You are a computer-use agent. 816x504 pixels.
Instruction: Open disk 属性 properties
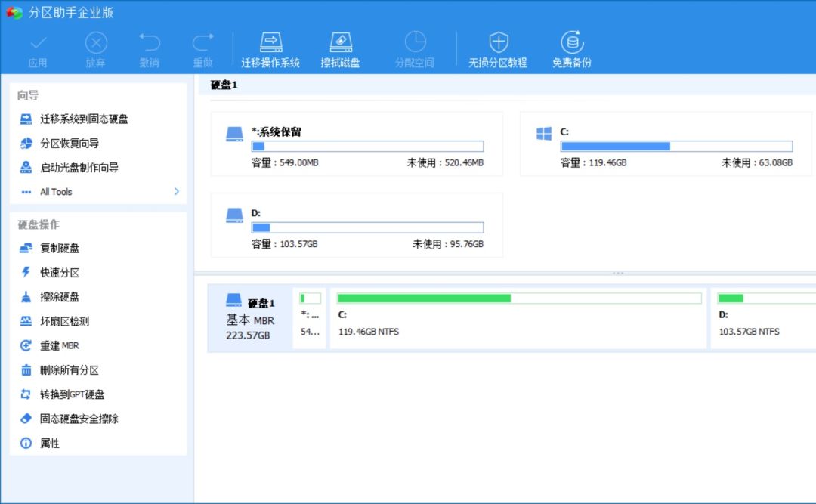click(x=39, y=443)
